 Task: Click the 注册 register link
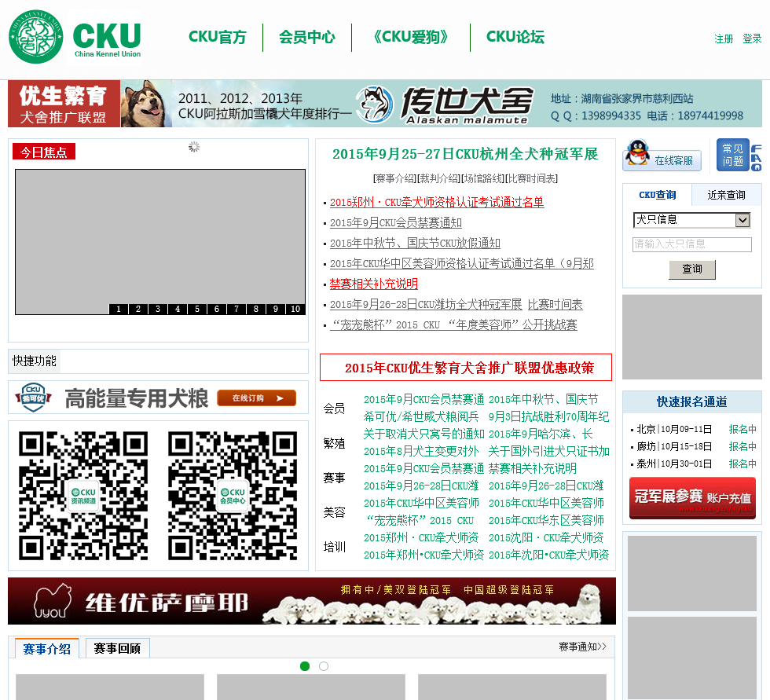coord(724,38)
